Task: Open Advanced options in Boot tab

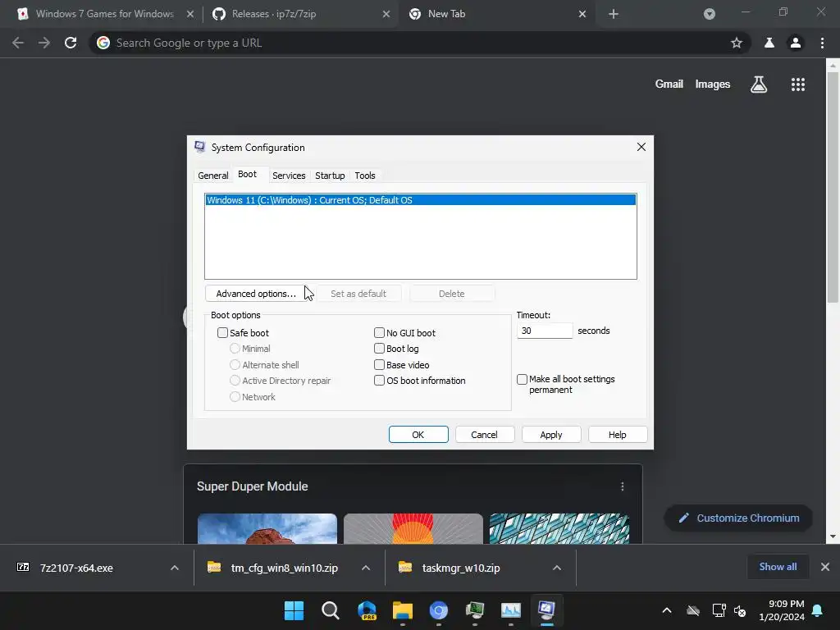Action: pos(256,294)
